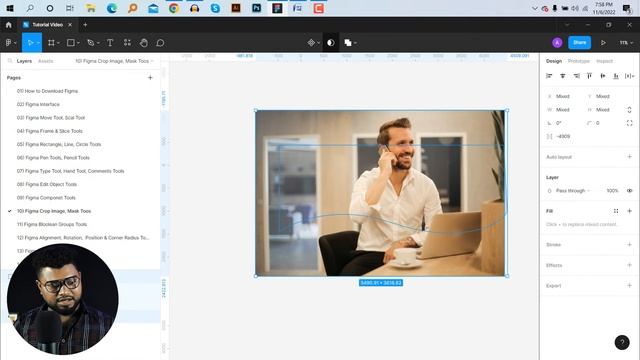
Task: Toggle independent corners option
Action: 629,123
